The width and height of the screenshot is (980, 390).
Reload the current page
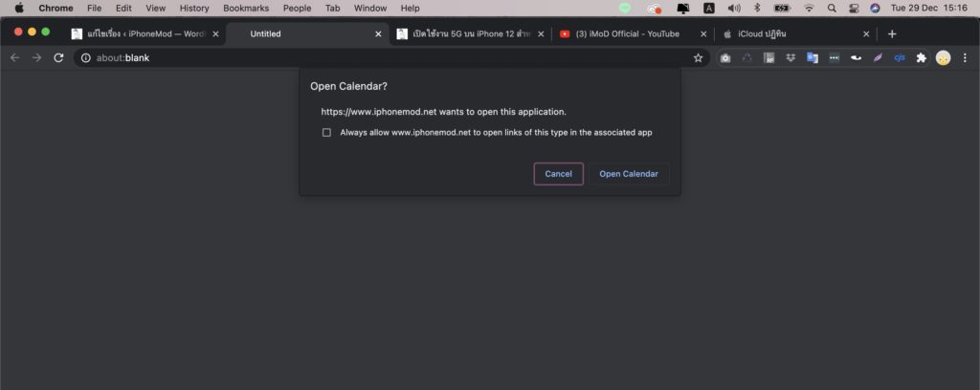click(x=58, y=57)
